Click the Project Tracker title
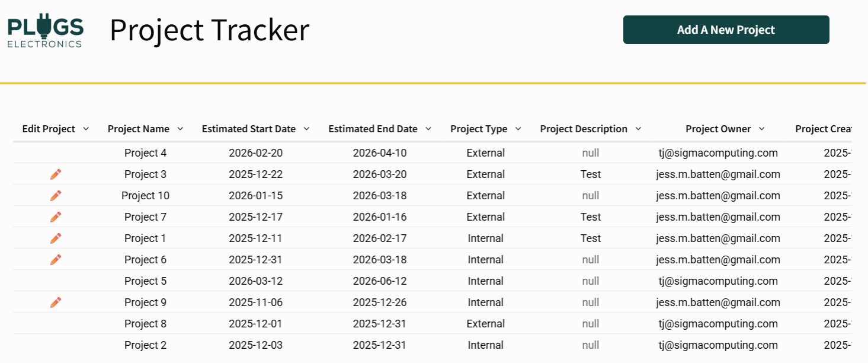The height and width of the screenshot is (363, 868). [x=209, y=30]
